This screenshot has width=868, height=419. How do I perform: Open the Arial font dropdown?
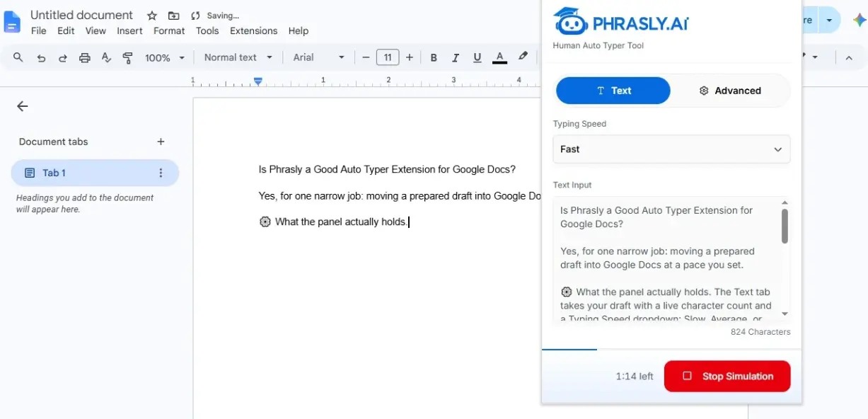tap(319, 57)
